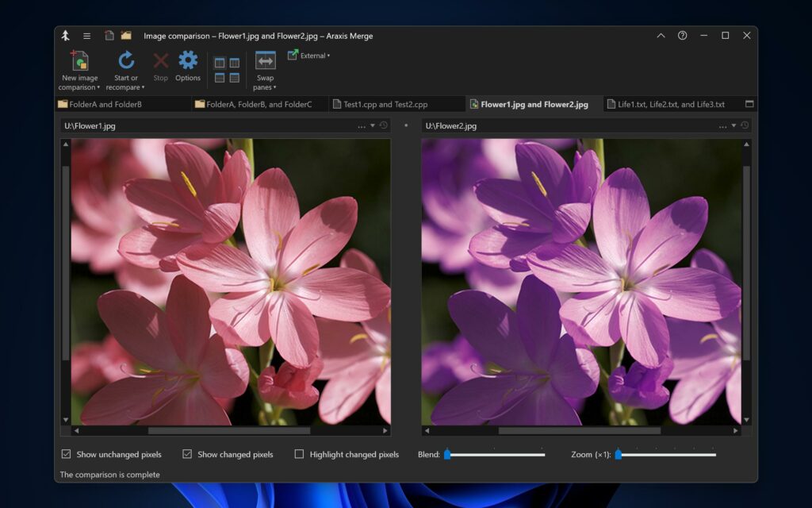Viewport: 812px width, 508px height.
Task: Click Start or recompare icon
Action: [x=126, y=60]
